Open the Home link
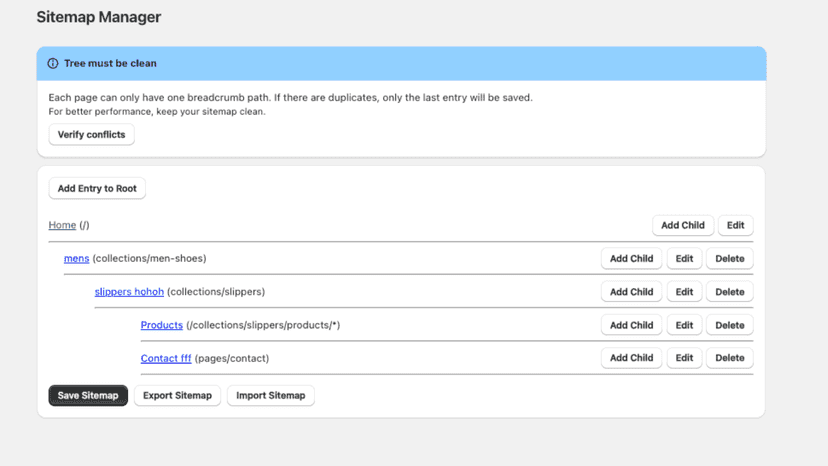The height and width of the screenshot is (466, 828). [x=62, y=225]
